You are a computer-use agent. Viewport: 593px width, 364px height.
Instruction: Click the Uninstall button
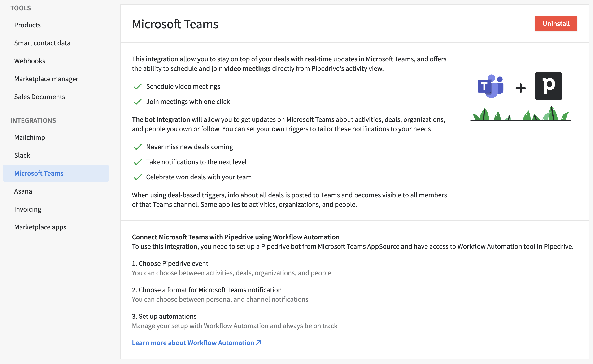(556, 23)
